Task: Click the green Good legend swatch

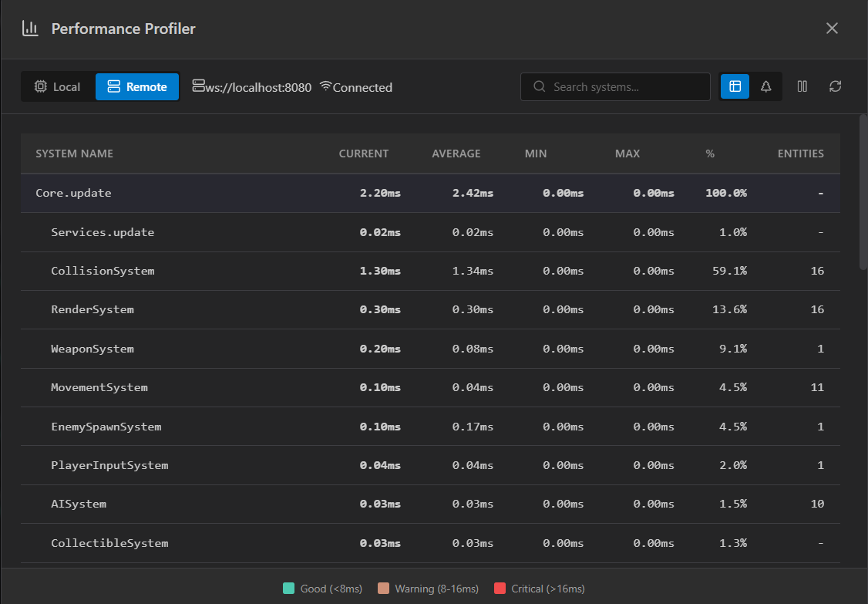Action: [290, 588]
